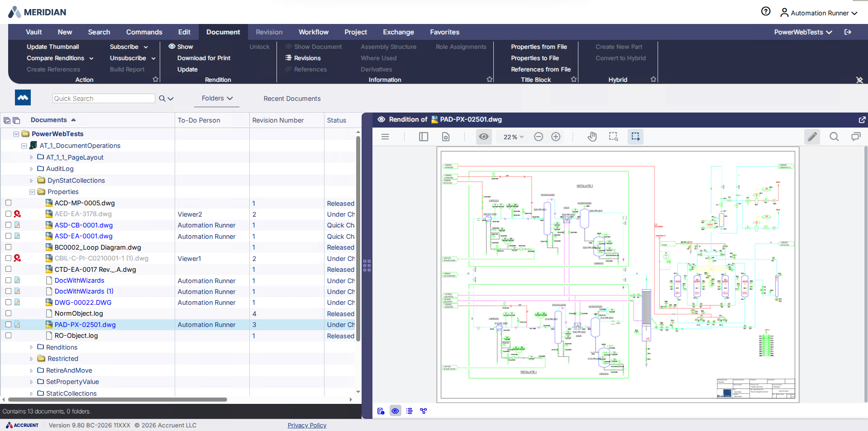
Task: Check the box for CTD-EA-0017 Rev._.A.dwg
Action: click(8, 269)
